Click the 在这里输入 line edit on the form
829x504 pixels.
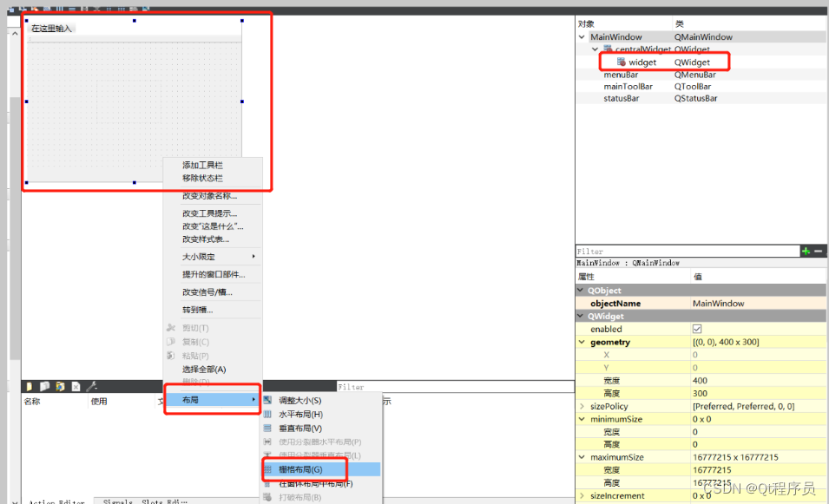click(x=52, y=28)
